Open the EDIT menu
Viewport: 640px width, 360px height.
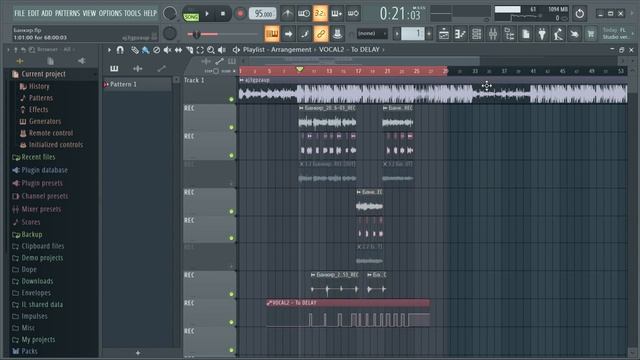pyautogui.click(x=33, y=13)
